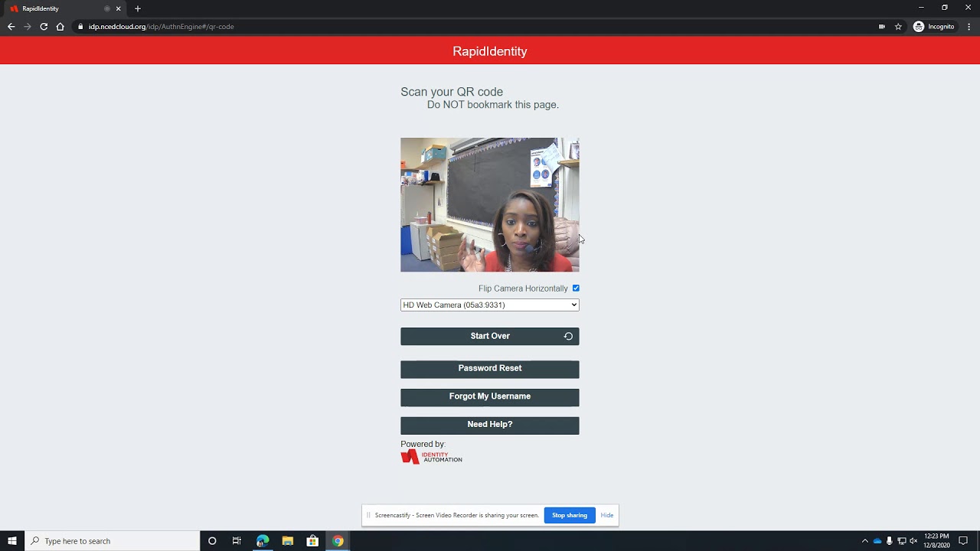The image size is (980, 551).
Task: Open File Explorer from taskbar
Action: tap(288, 541)
